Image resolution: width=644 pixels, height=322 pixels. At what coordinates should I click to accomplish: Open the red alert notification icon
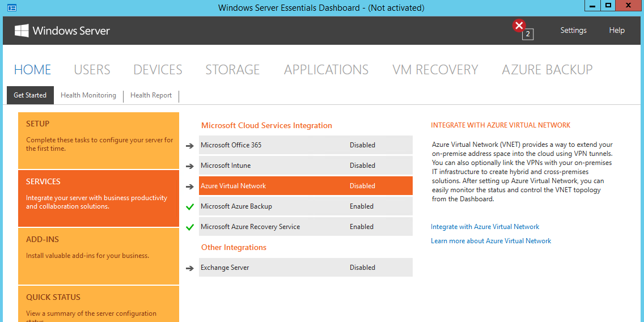(519, 26)
